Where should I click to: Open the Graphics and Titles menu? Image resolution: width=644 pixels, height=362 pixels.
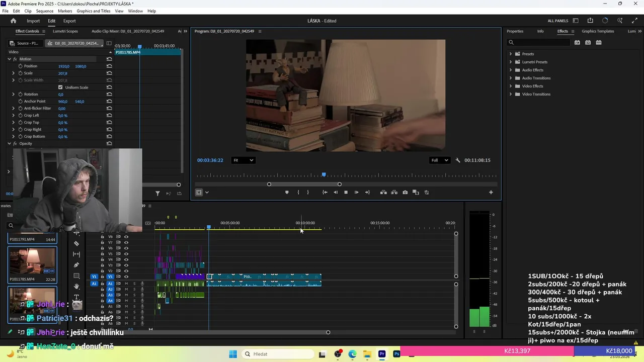(94, 11)
